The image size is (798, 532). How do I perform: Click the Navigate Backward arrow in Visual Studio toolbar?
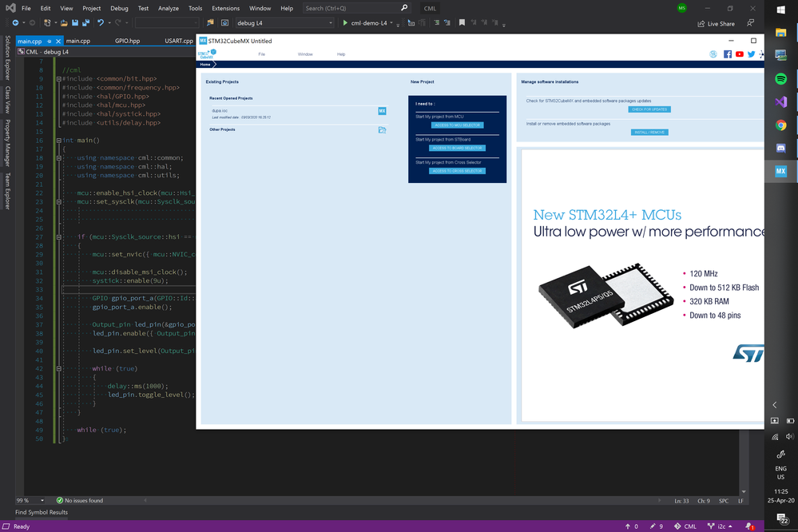click(x=15, y=23)
